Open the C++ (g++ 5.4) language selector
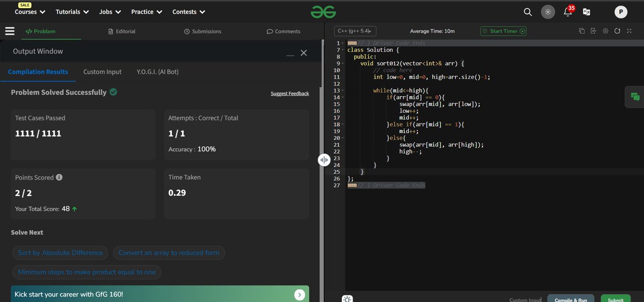644x302 pixels. click(355, 31)
